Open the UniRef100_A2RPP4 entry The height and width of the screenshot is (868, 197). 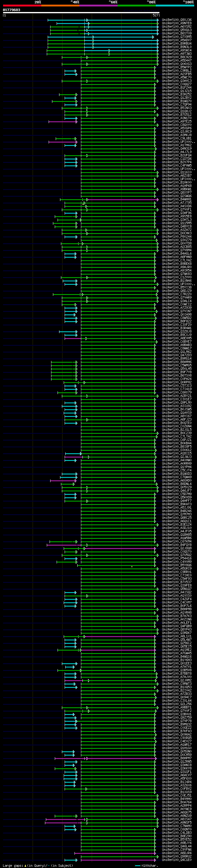pyautogui.click(x=177, y=806)
